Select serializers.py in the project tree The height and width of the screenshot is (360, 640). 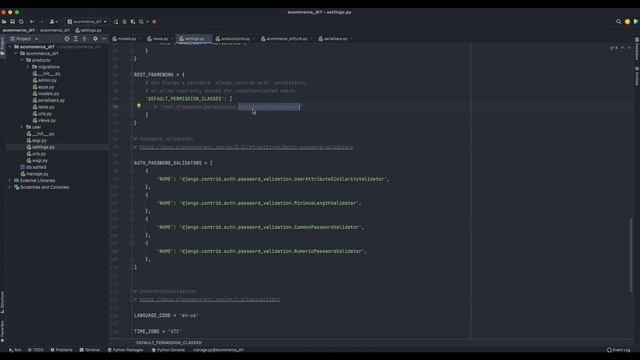[49, 100]
